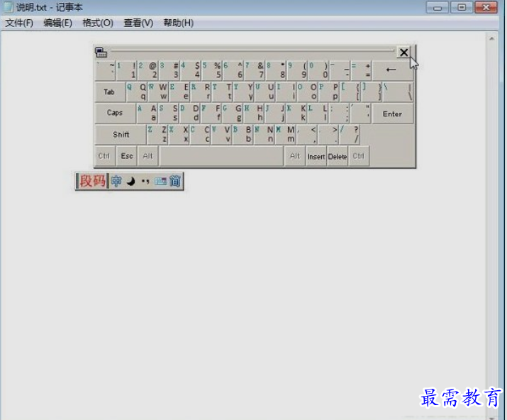
Task: Click the semicolon colon key
Action: click(x=339, y=113)
